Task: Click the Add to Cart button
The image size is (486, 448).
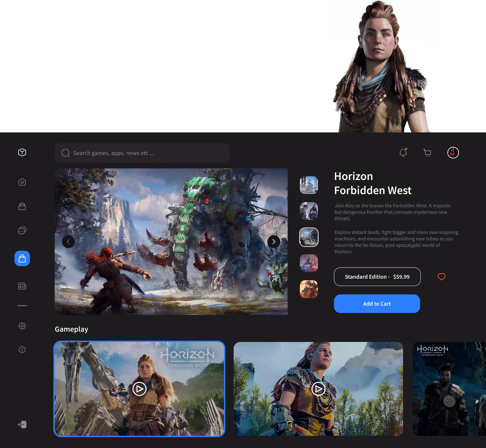Action: (x=377, y=304)
